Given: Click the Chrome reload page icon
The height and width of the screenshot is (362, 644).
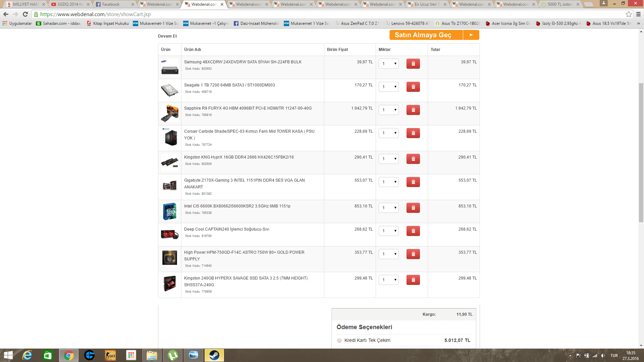Looking at the screenshot, I should pyautogui.click(x=25, y=14).
